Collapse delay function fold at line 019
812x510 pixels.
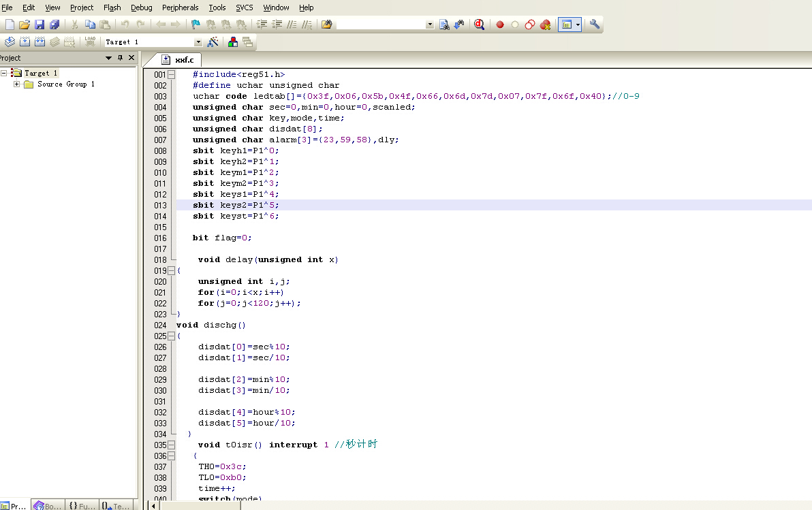point(172,271)
